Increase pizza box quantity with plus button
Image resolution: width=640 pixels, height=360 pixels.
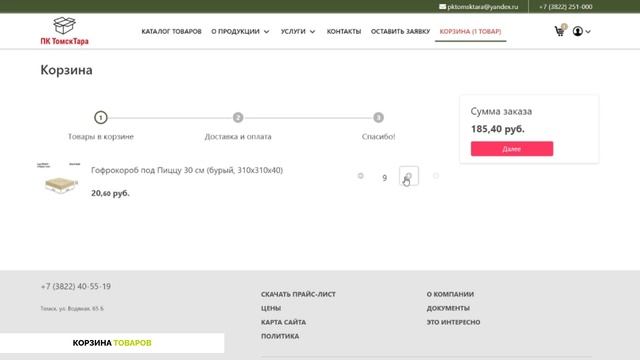click(409, 176)
